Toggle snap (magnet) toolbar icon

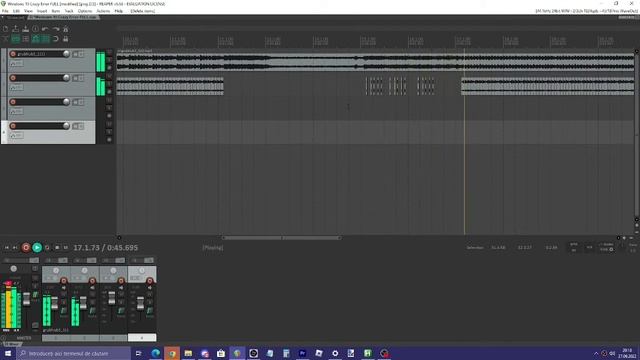click(56, 39)
